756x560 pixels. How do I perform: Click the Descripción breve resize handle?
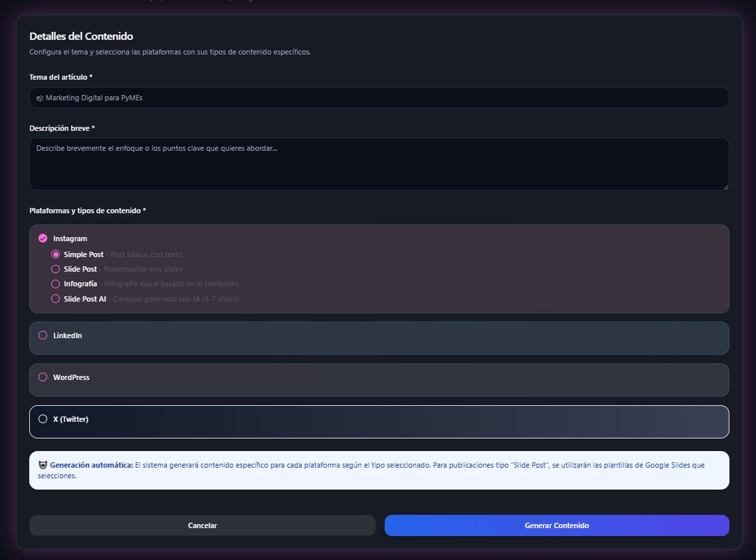point(725,187)
